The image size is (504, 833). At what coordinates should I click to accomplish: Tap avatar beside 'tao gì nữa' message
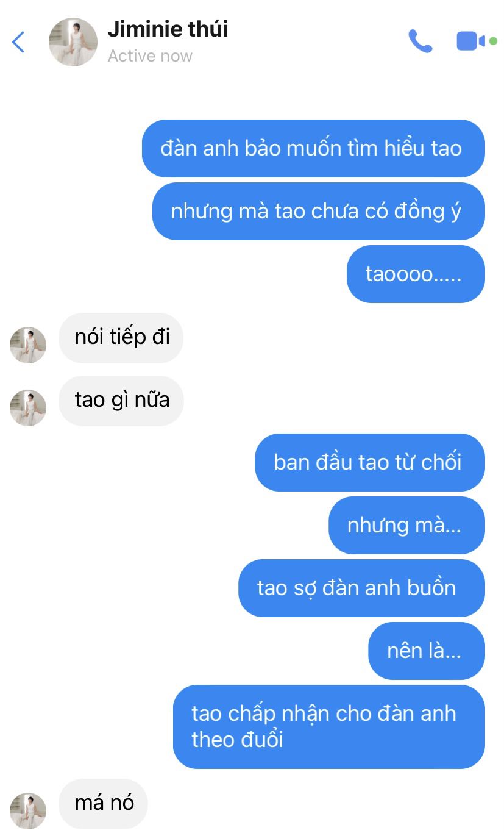(28, 408)
